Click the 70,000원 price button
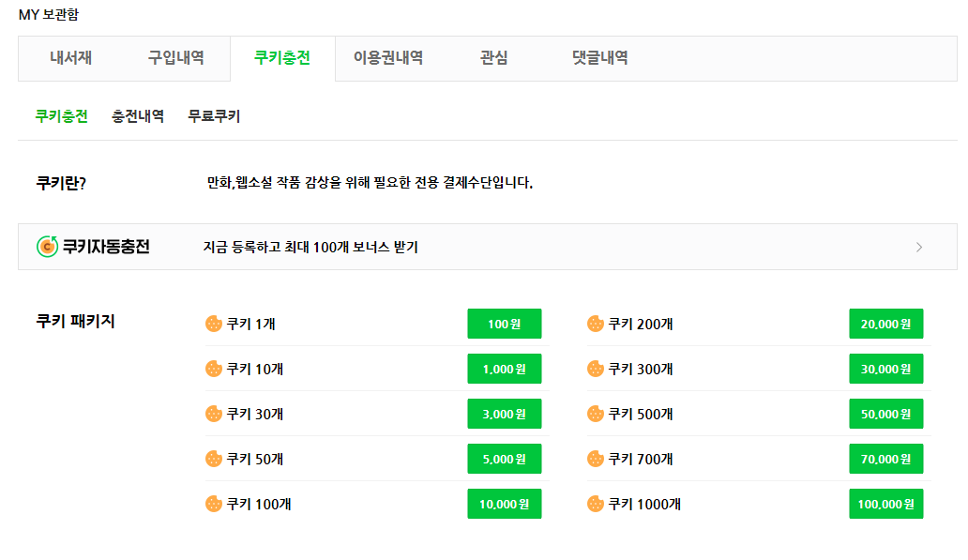Viewport: 968px width, 560px height. (x=885, y=459)
